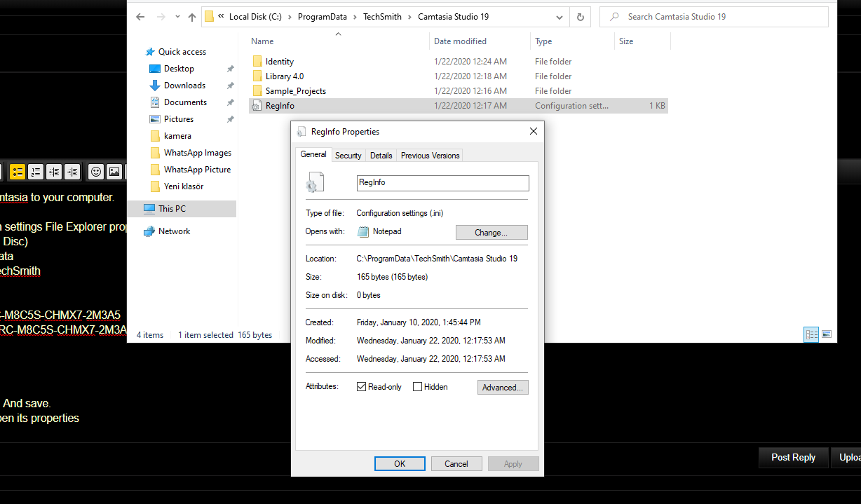Click the Network icon in sidebar
The height and width of the screenshot is (504, 861).
coord(149,231)
